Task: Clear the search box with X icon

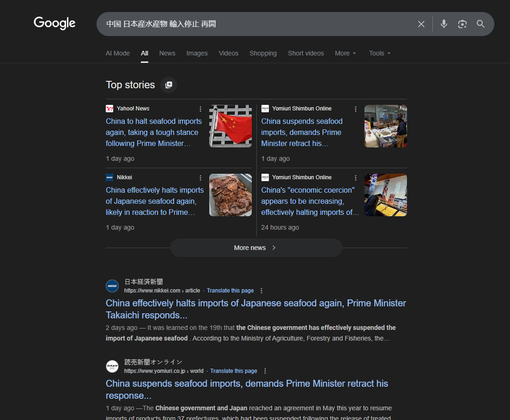Action: click(x=421, y=24)
